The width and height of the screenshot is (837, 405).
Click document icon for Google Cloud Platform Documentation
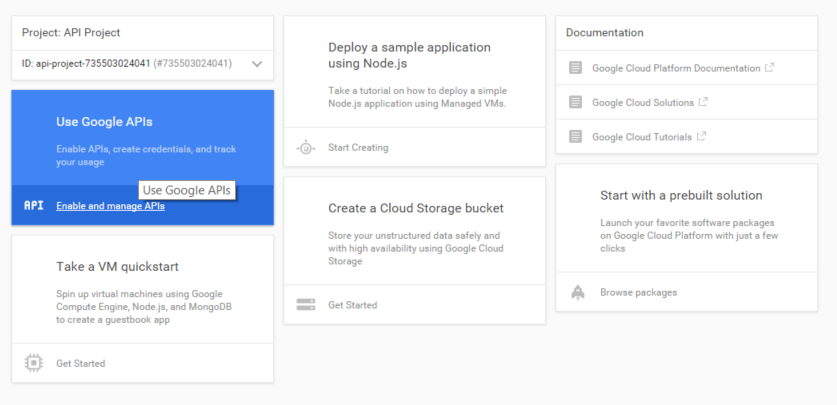click(x=575, y=68)
